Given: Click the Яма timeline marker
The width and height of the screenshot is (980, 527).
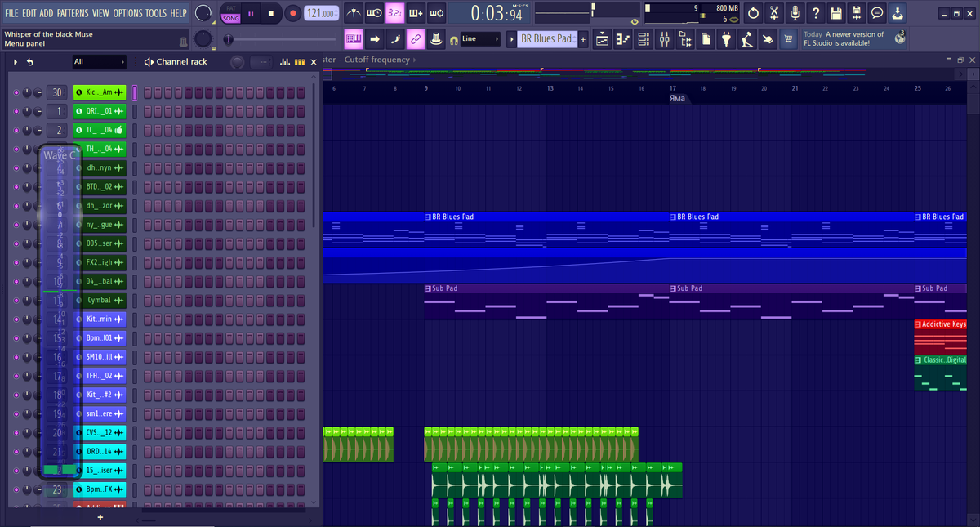Looking at the screenshot, I should click(676, 98).
